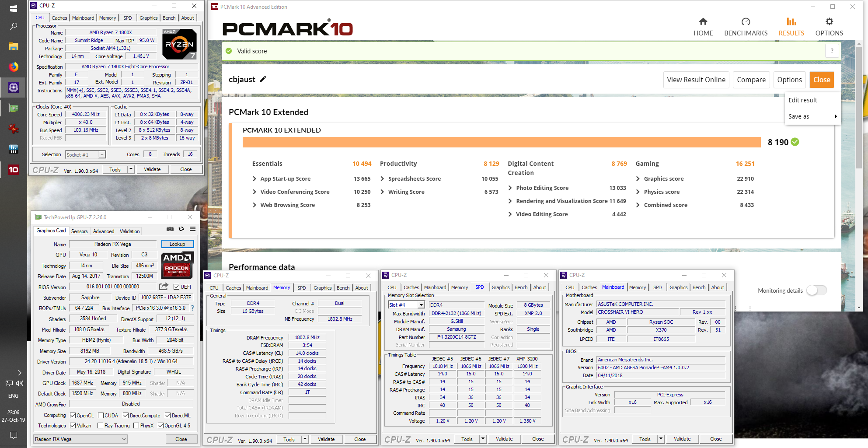The width and height of the screenshot is (868, 448).
Task: Click Bus Interface question mark in GPU-Z
Action: pyautogui.click(x=192, y=308)
